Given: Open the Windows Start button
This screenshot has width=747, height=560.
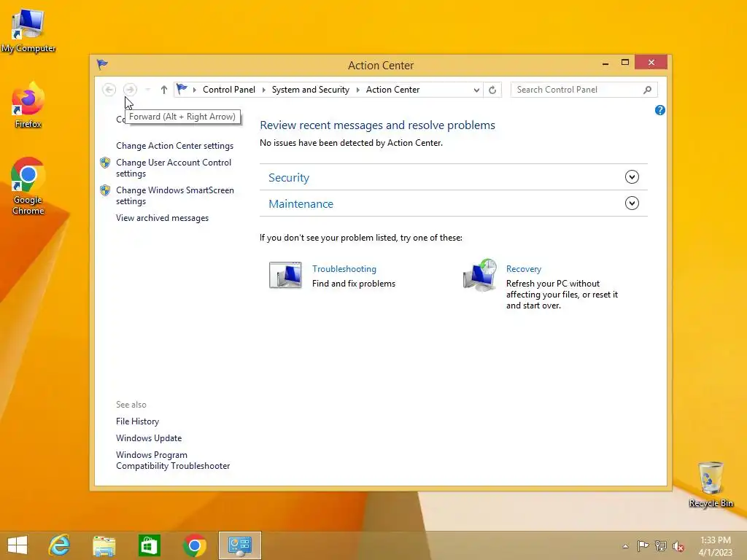Looking at the screenshot, I should coord(18,545).
